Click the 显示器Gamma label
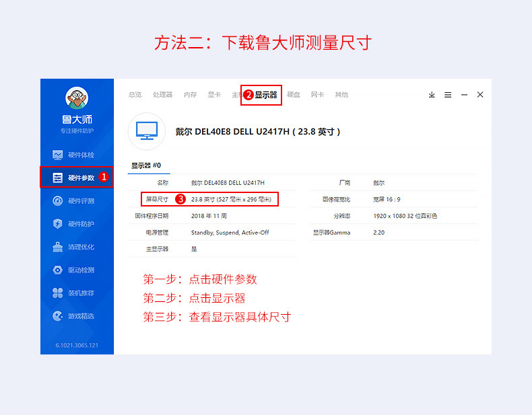The image size is (532, 415). point(331,233)
